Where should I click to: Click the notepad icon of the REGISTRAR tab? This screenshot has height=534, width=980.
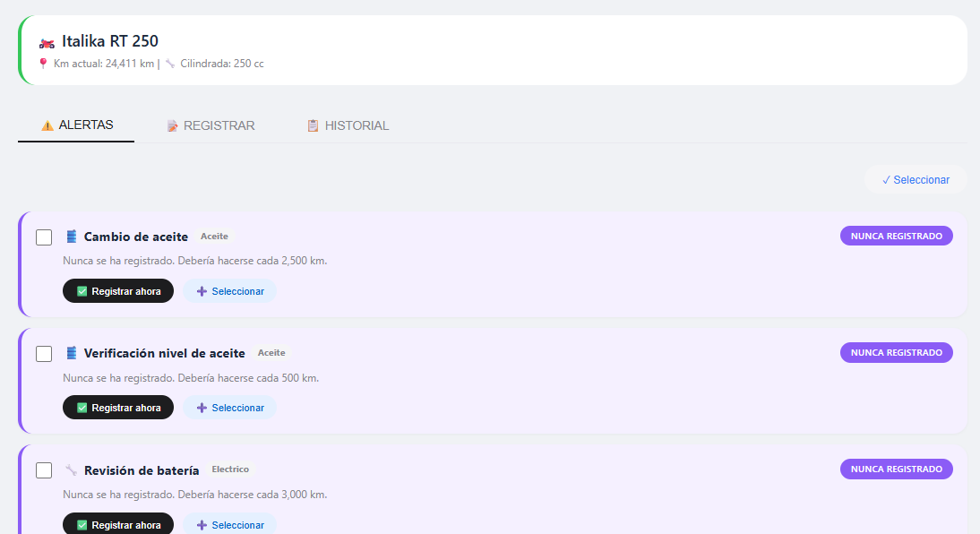(x=173, y=125)
